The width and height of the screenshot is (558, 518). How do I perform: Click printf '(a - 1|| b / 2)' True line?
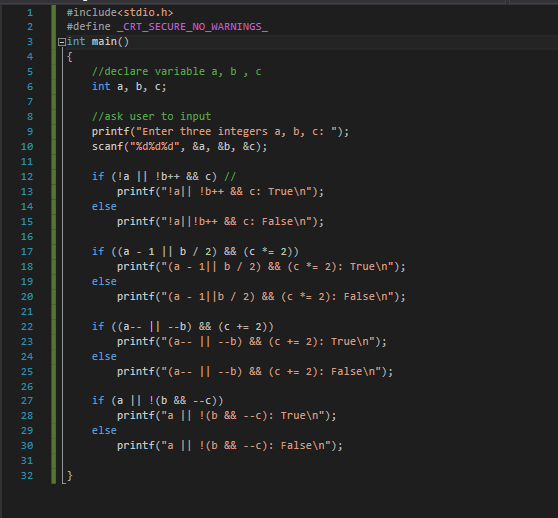[261, 267]
